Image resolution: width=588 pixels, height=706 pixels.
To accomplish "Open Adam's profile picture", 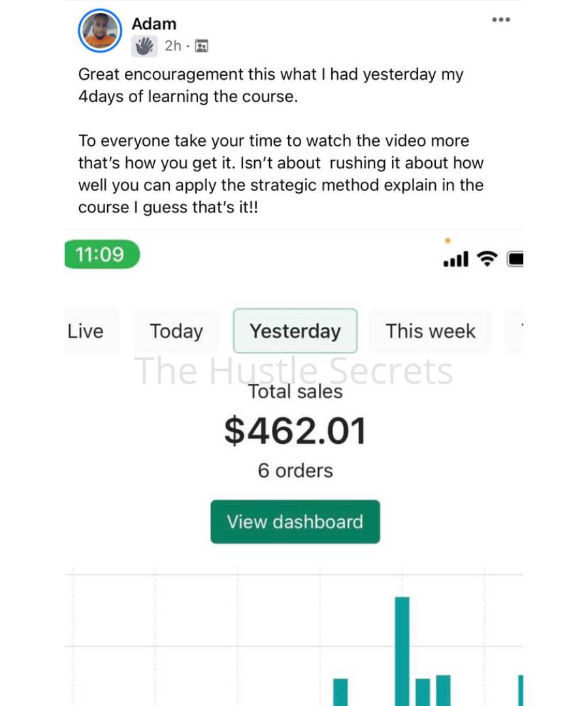I will [x=100, y=31].
